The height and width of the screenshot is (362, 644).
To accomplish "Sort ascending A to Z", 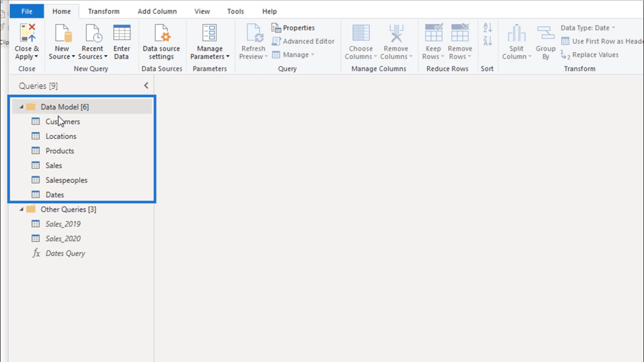I will [x=488, y=28].
